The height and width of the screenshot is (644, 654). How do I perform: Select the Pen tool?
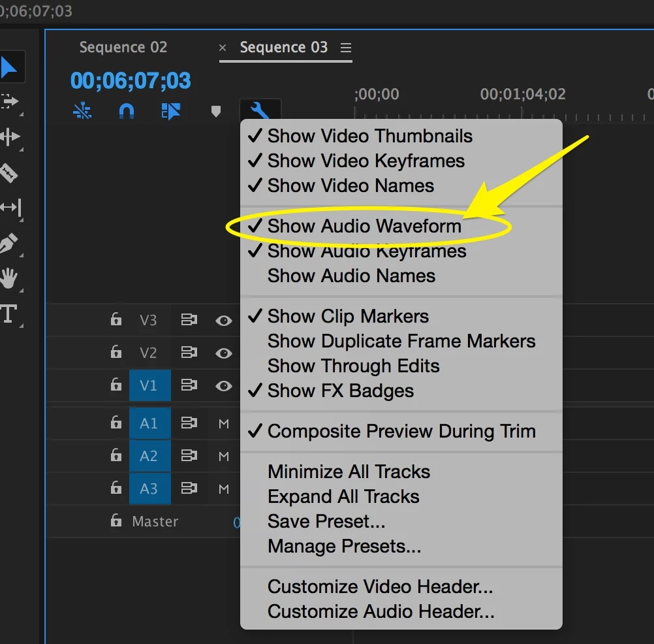(8, 242)
